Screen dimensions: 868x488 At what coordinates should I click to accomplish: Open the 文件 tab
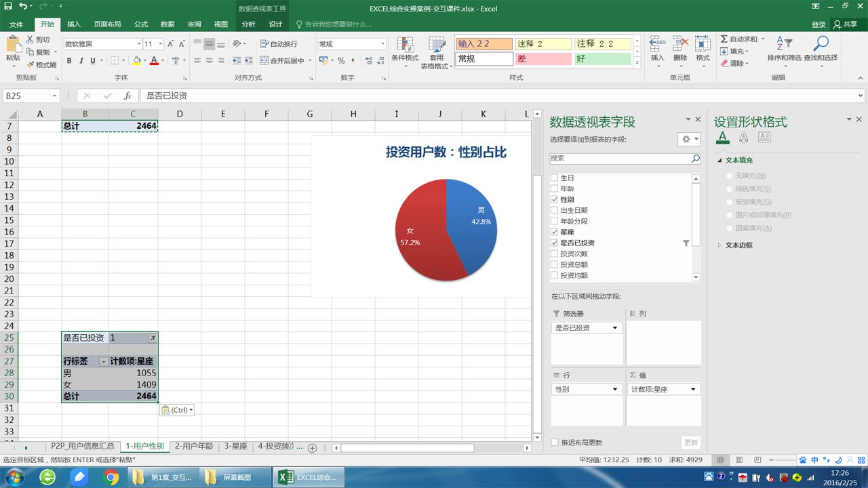[x=16, y=24]
